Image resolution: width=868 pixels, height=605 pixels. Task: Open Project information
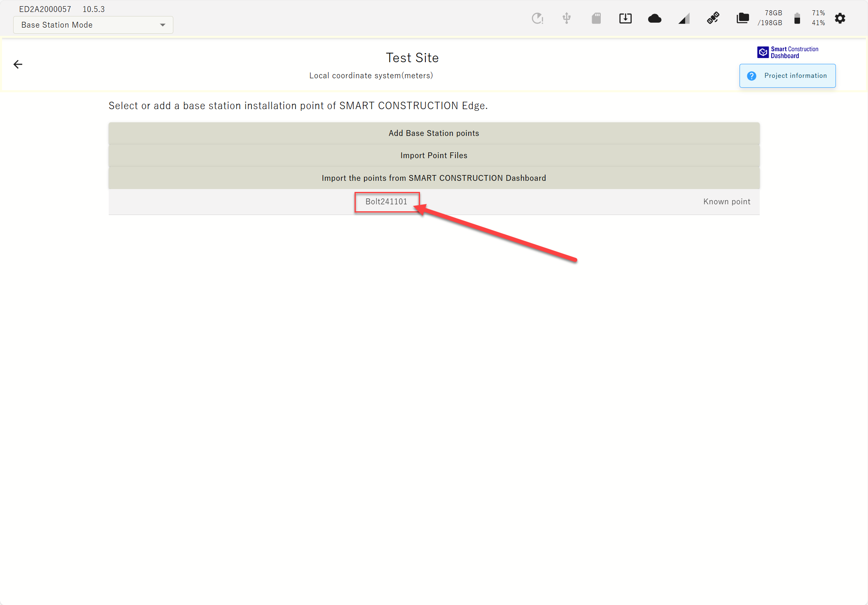point(787,76)
